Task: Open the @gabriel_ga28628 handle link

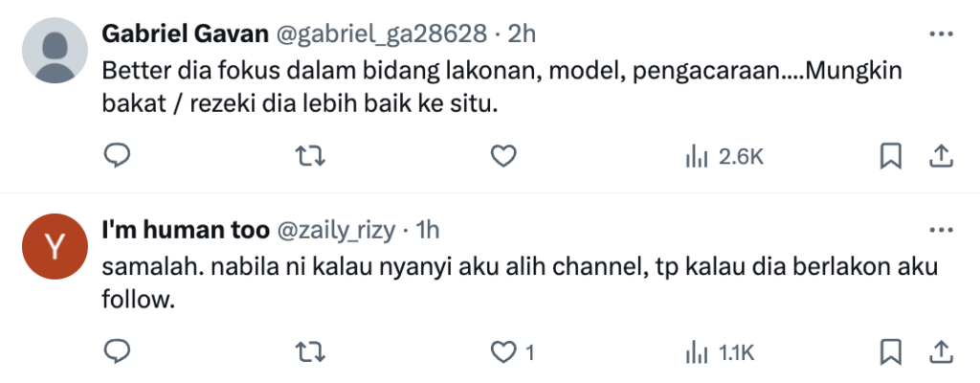Action: tap(381, 34)
